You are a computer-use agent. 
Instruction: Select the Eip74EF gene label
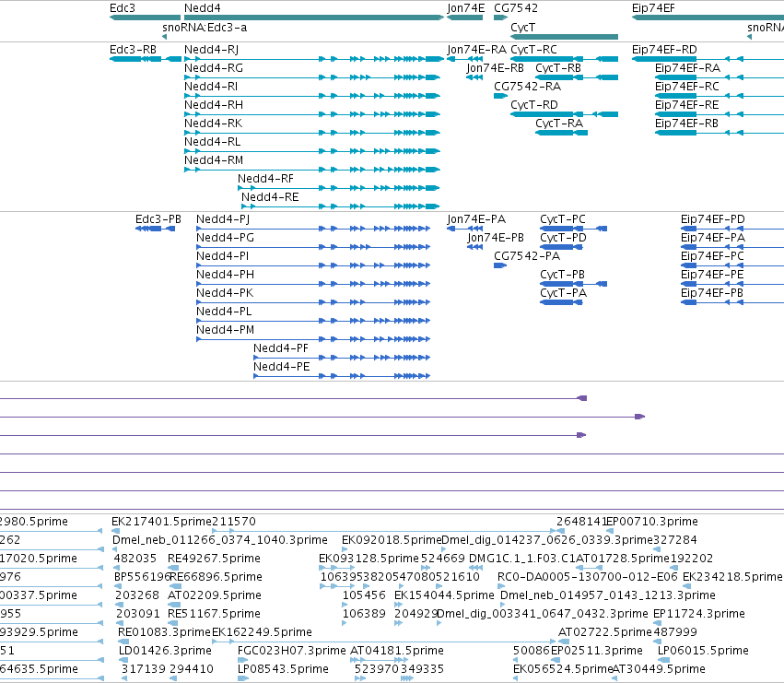pyautogui.click(x=653, y=8)
